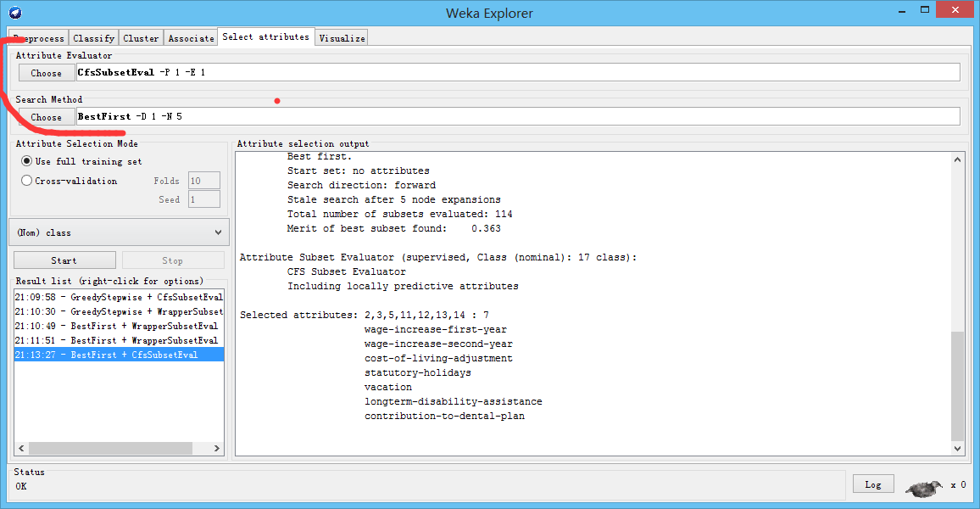Open the Classify tab
The height and width of the screenshot is (509, 980).
click(x=94, y=38)
